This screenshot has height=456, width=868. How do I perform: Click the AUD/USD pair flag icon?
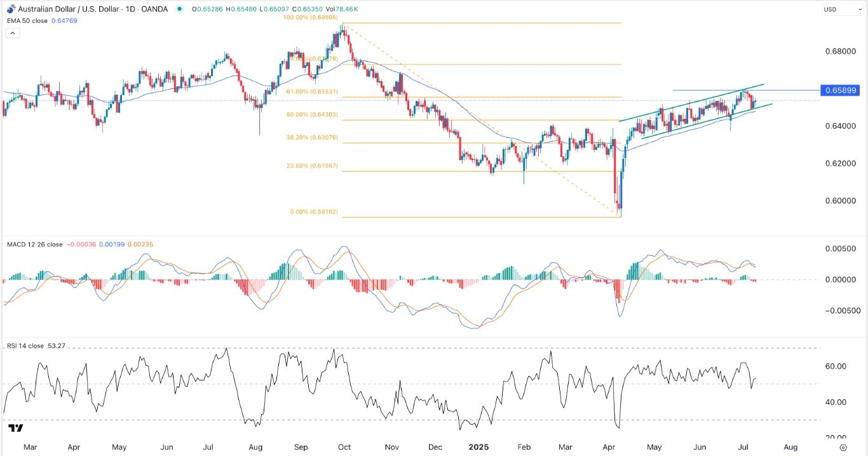11,10
